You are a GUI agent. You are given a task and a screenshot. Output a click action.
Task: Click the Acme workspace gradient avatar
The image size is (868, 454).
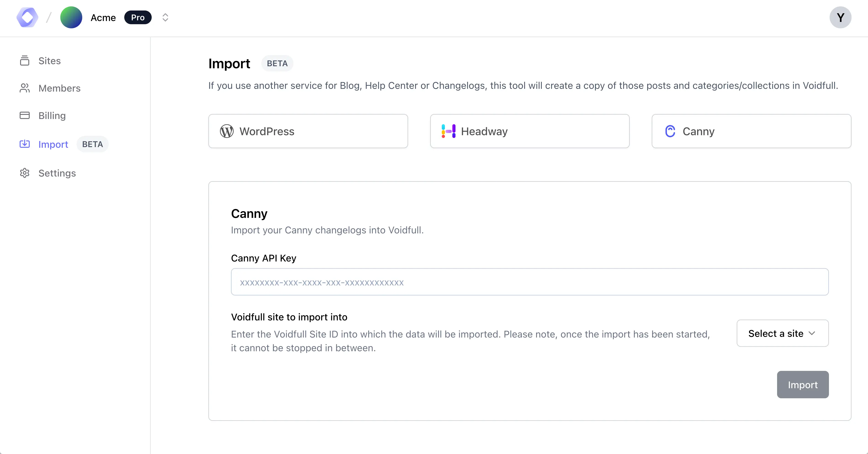71,18
